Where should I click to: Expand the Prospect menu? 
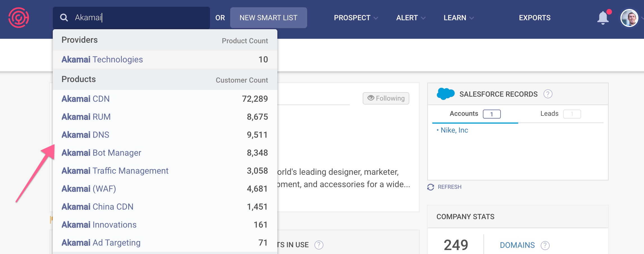[356, 18]
